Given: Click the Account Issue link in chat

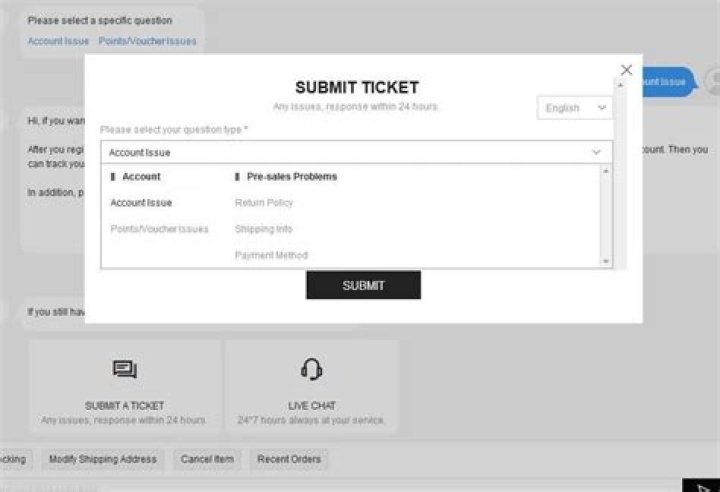Looking at the screenshot, I should click(58, 41).
